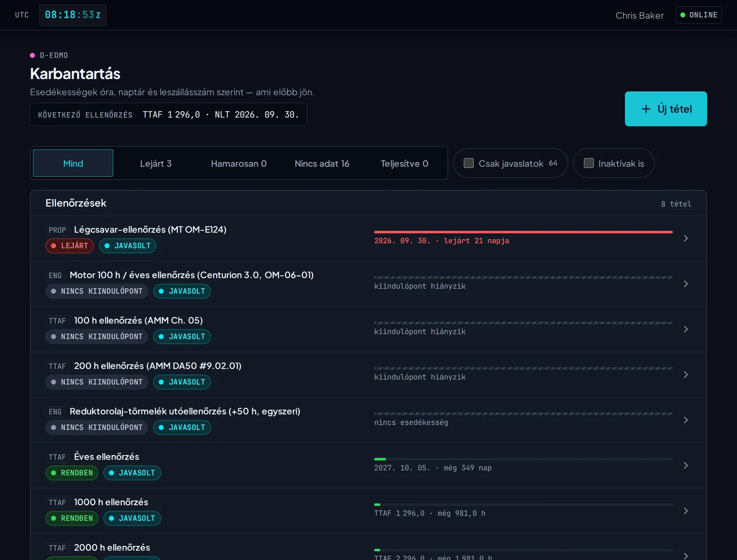Click the pink dot beside D-EDMO
Screen dimensions: 737x560
tap(32, 55)
